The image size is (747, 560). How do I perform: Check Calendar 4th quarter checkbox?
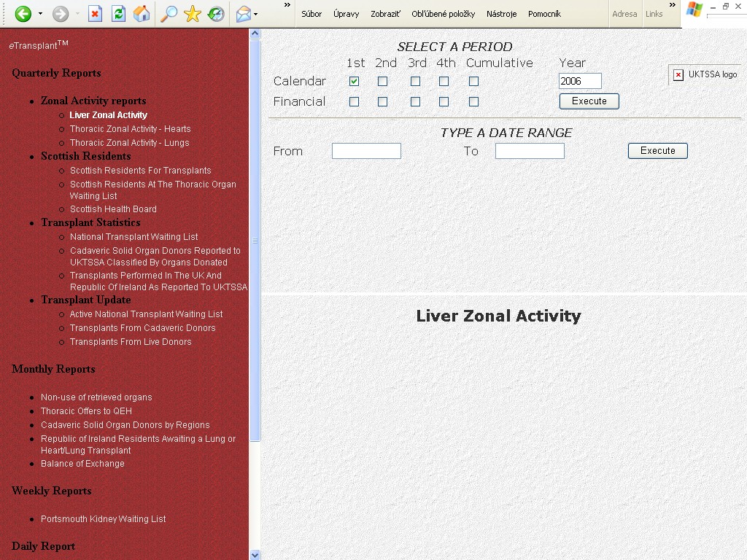[x=444, y=82]
